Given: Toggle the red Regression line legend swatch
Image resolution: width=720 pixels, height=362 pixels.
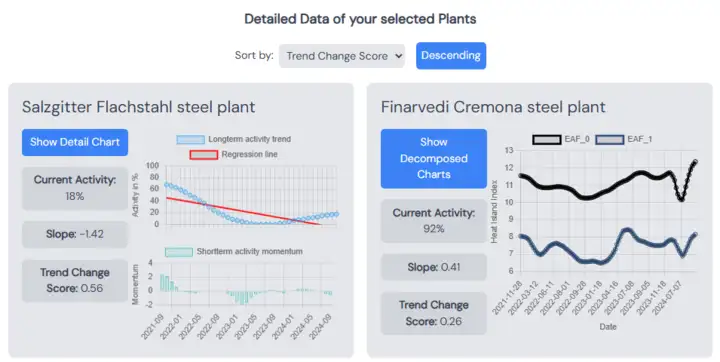Looking at the screenshot, I should [203, 155].
